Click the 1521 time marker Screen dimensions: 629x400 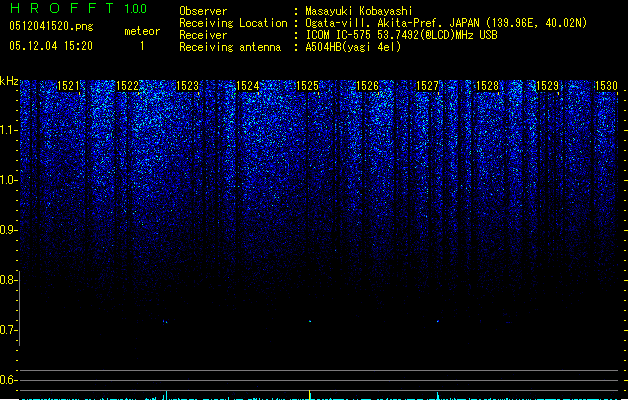[x=68, y=86]
